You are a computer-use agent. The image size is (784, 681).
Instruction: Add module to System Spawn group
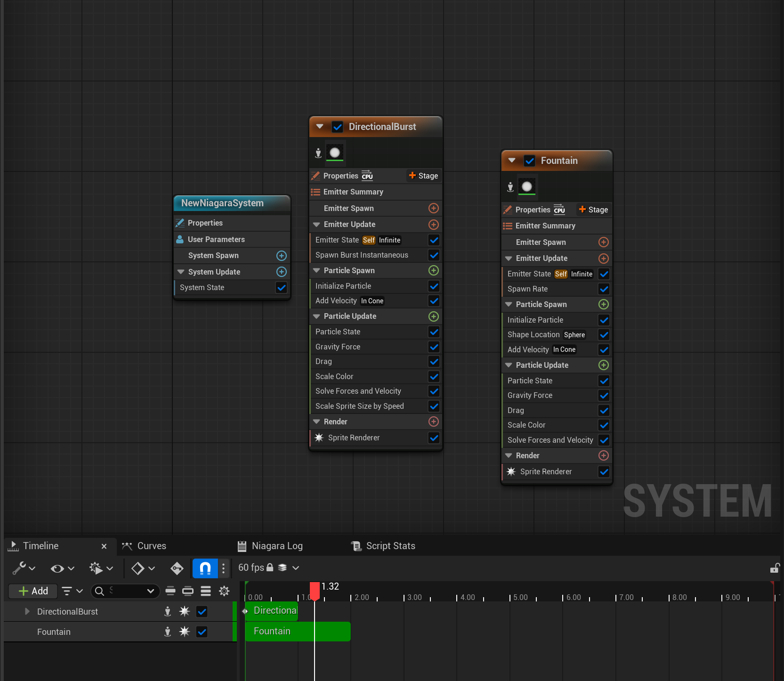282,256
